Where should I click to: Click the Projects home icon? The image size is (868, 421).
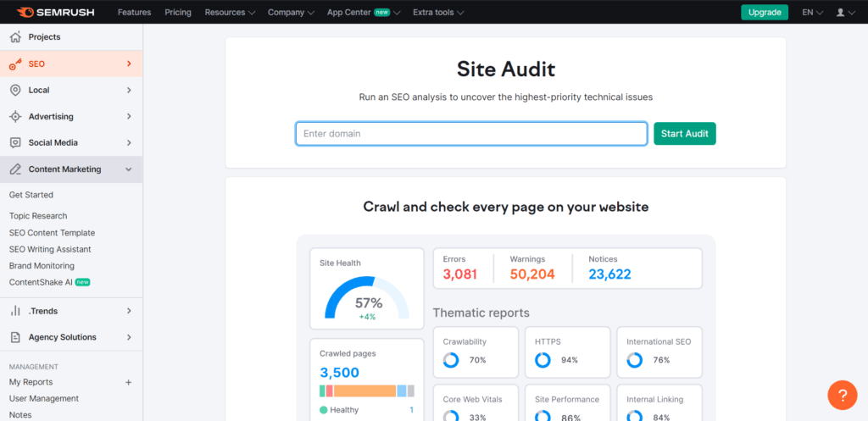(14, 37)
